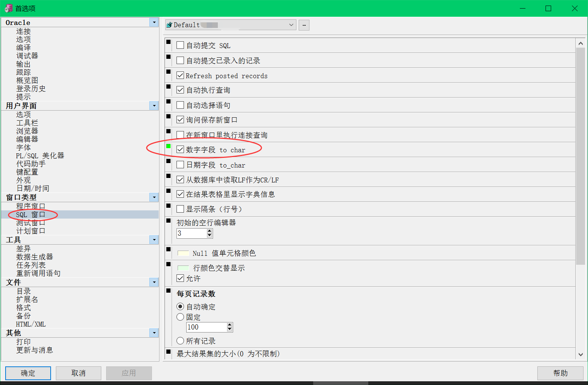This screenshot has height=385, width=588.
Task: Collapse the 其他 section arrow
Action: (154, 333)
